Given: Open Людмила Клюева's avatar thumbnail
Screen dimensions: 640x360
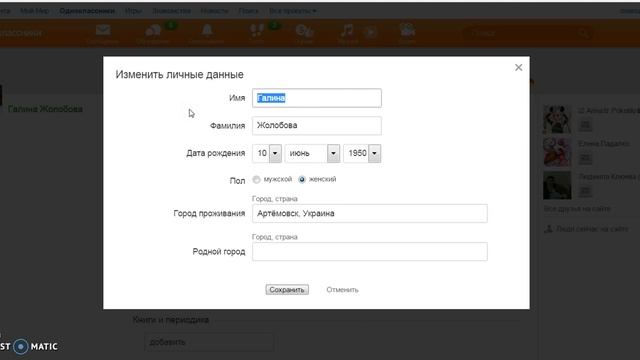Looking at the screenshot, I should [x=557, y=185].
